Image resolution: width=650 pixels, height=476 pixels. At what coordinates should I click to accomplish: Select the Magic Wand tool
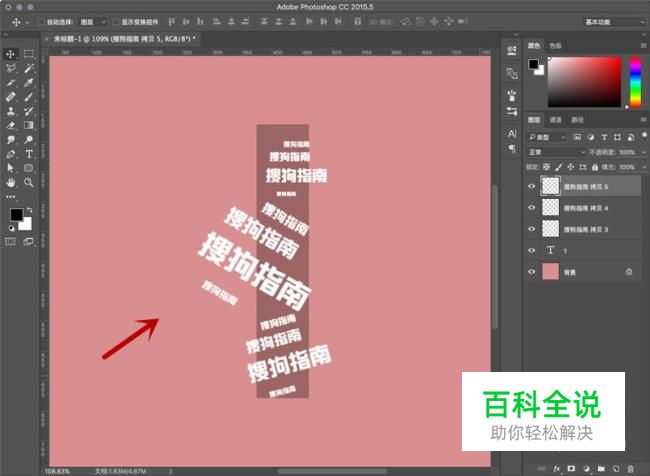click(x=29, y=68)
